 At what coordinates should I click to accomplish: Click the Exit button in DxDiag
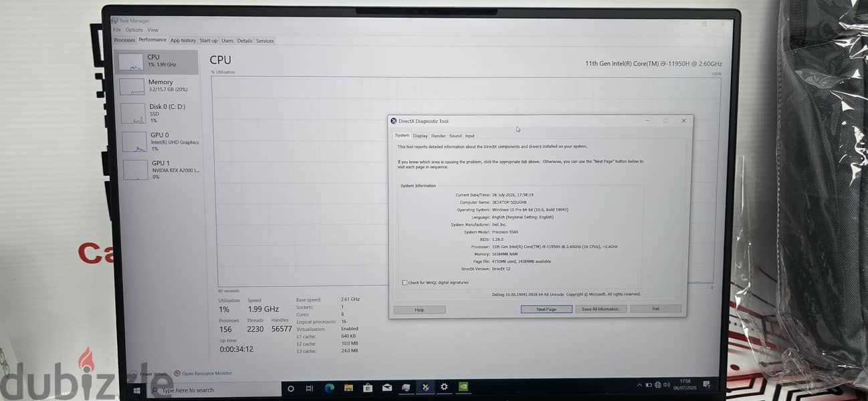coord(655,309)
